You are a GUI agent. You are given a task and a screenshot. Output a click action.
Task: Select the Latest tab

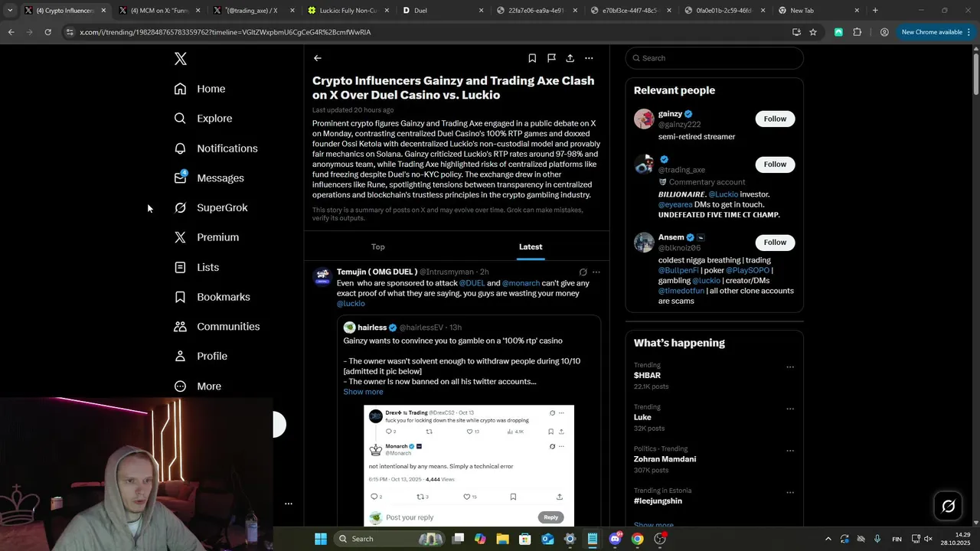tap(531, 246)
